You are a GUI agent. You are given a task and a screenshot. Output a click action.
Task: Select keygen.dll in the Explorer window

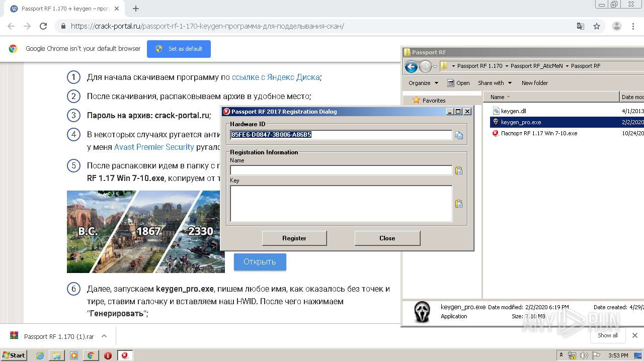513,111
